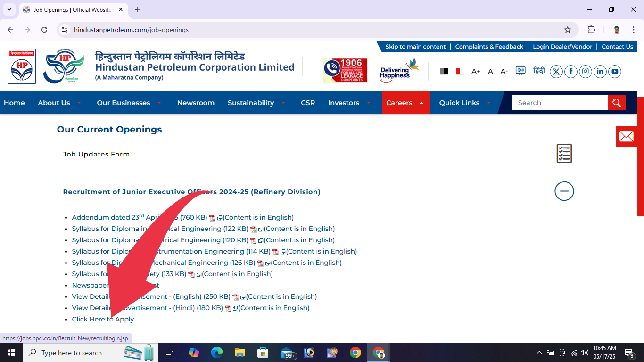Show hidden system tray icons

click(539, 353)
